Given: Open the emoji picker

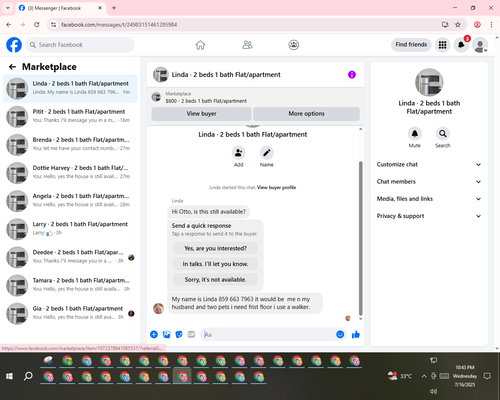Looking at the screenshot, I should [340, 334].
